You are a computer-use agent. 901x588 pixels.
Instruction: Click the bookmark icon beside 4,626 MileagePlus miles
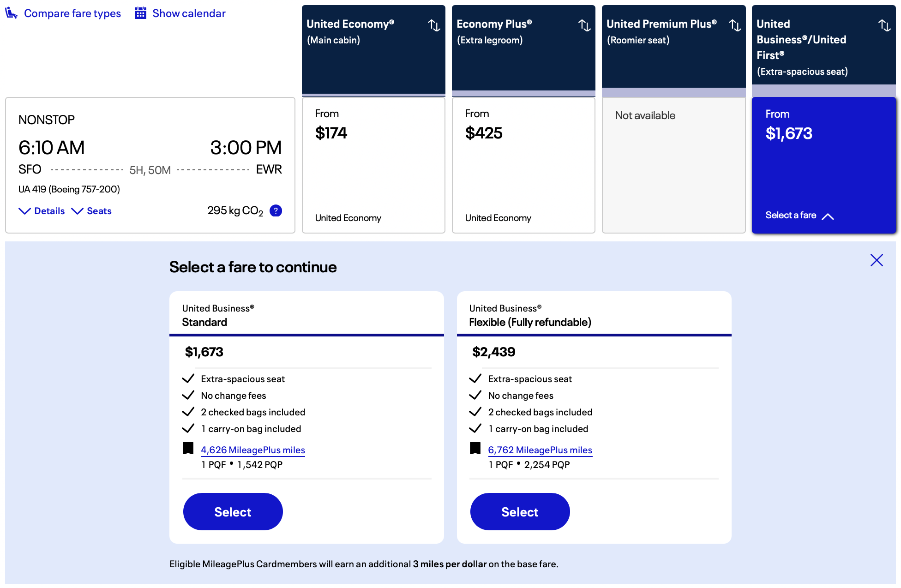pyautogui.click(x=187, y=448)
